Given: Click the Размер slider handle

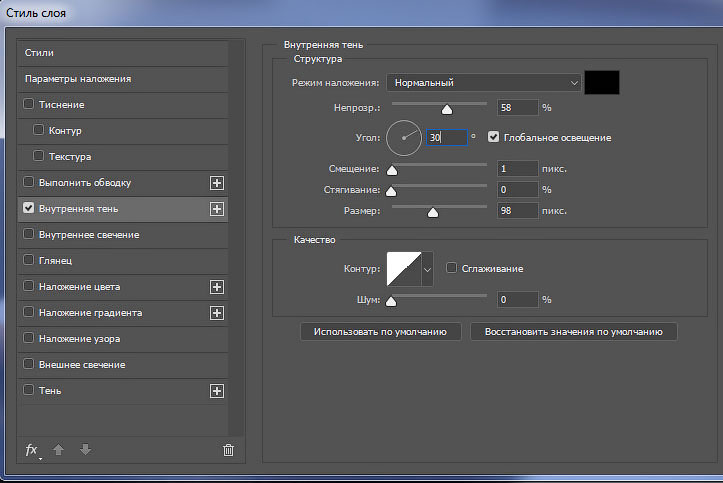Looking at the screenshot, I should point(433,212).
